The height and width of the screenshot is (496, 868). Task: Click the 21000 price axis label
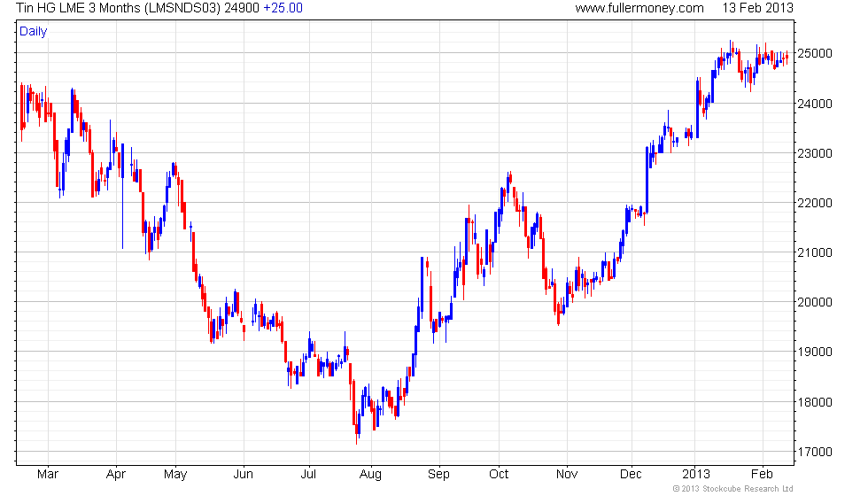[814, 252]
